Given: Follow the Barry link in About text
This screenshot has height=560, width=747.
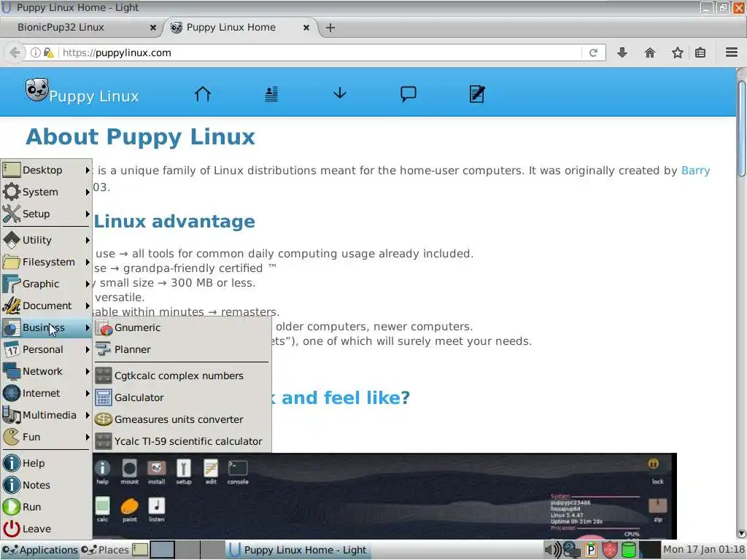Looking at the screenshot, I should point(695,171).
